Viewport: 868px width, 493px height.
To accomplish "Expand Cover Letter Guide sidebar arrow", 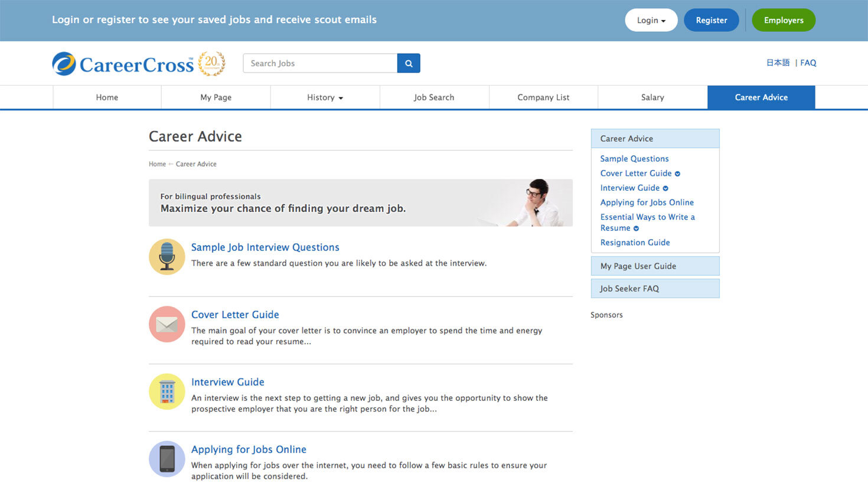I will coord(677,174).
